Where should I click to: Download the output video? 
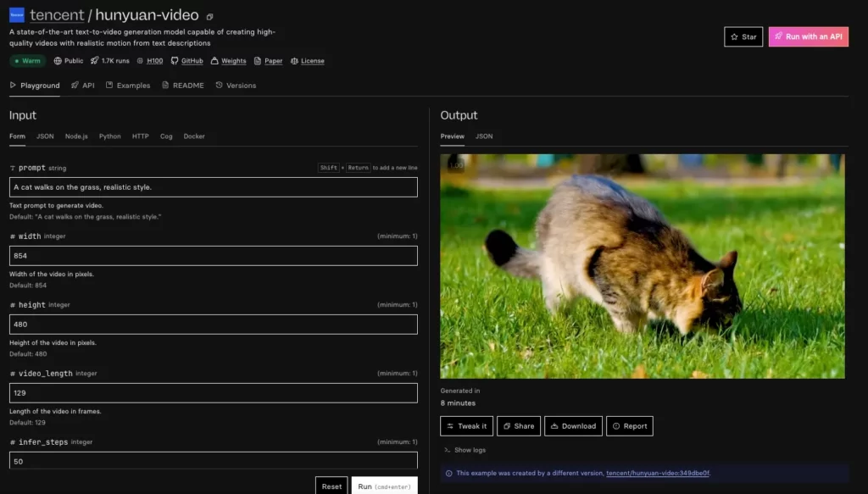[573, 425]
